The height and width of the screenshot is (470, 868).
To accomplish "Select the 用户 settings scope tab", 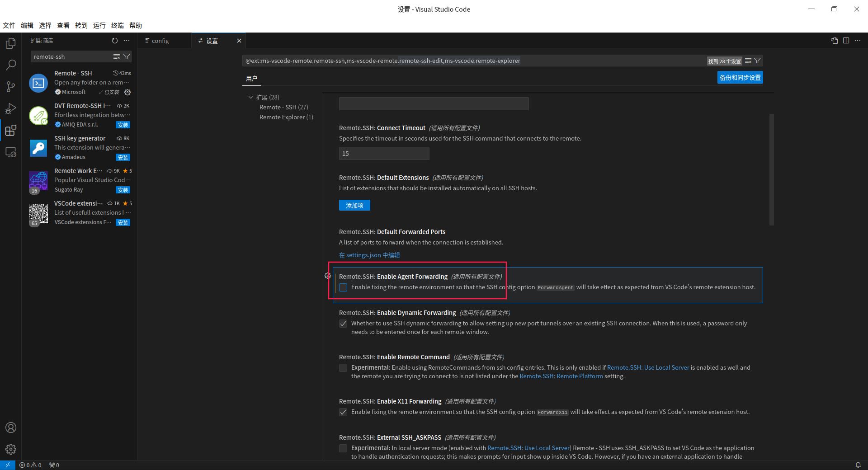I will pyautogui.click(x=251, y=78).
